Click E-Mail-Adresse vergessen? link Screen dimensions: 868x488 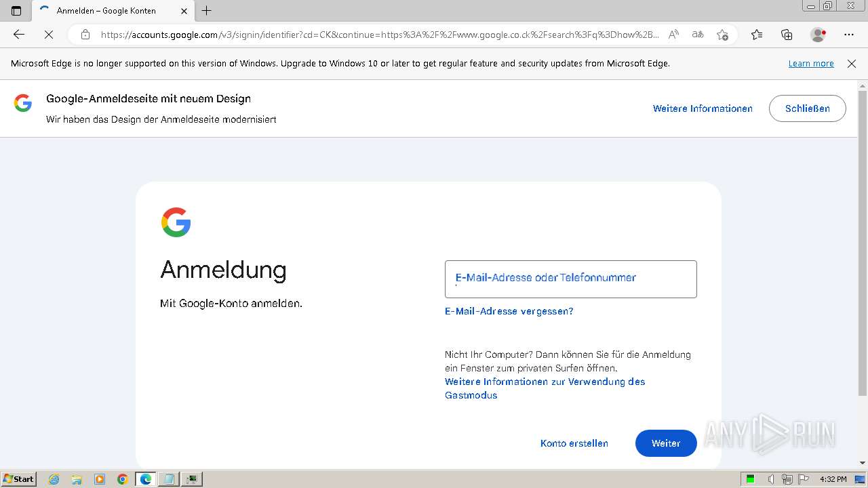click(509, 311)
